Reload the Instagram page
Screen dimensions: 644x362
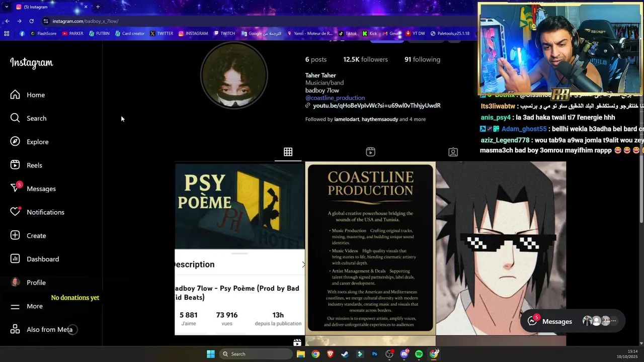pos(31,21)
